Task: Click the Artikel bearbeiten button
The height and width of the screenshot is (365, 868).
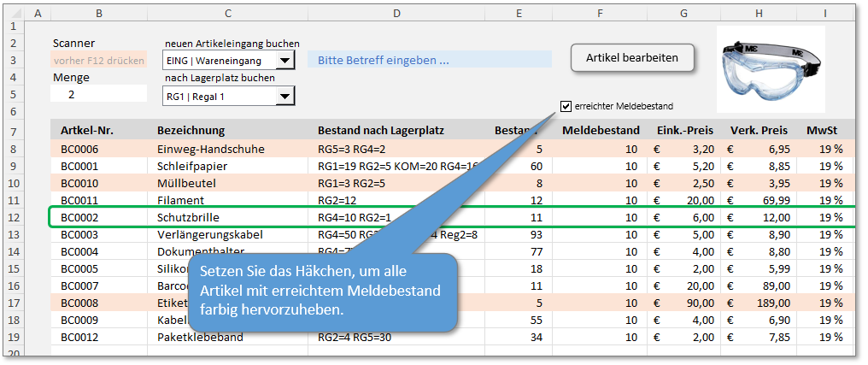Action: point(631,57)
